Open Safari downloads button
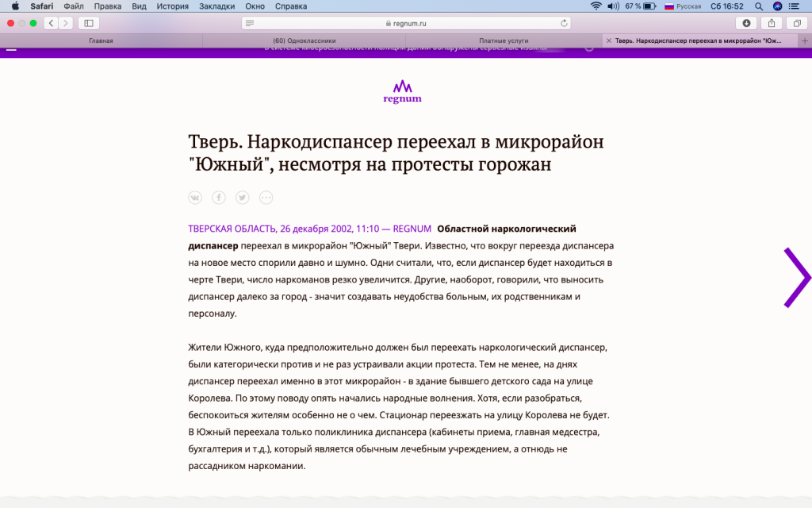 coord(745,23)
